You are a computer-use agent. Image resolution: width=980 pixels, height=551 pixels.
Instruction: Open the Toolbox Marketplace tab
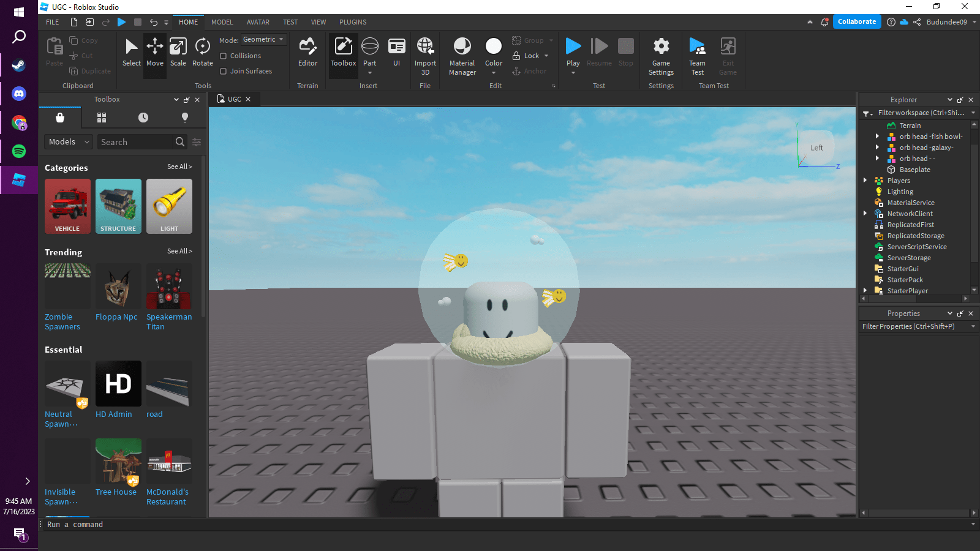[x=60, y=118]
